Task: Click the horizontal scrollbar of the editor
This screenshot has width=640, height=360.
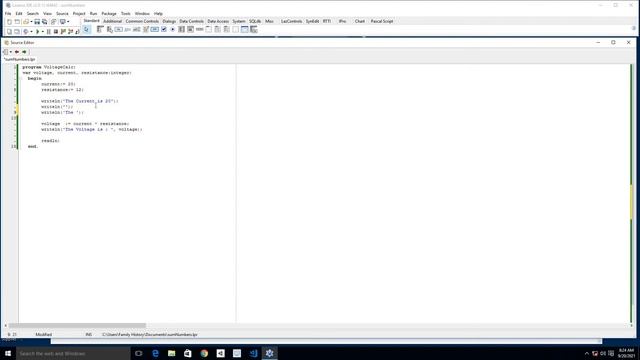Action: 77,325
